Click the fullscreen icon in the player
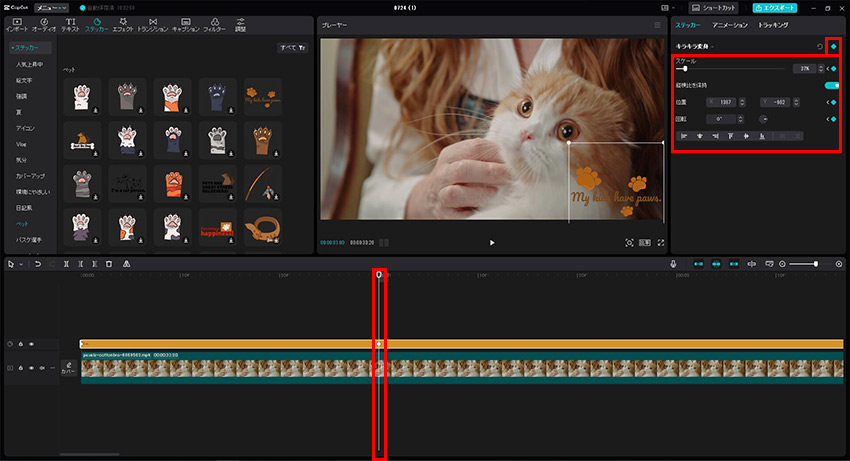Screen dimensions: 850x461 click(661, 242)
